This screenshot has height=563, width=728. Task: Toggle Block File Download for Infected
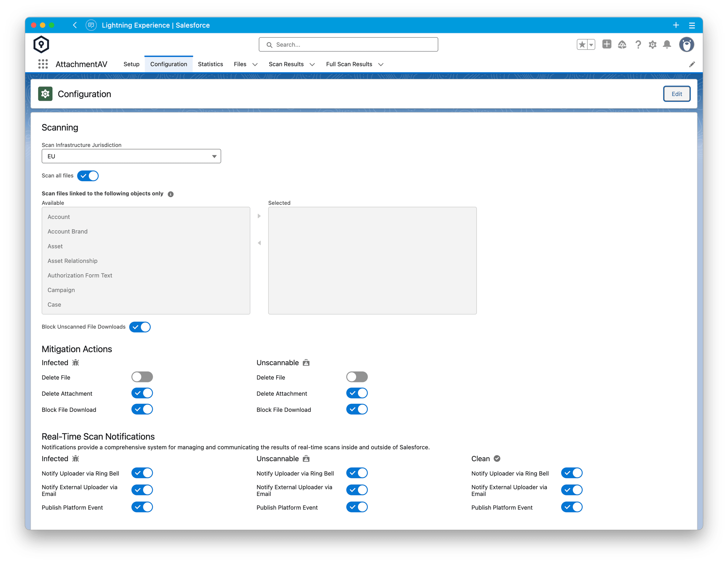point(142,409)
